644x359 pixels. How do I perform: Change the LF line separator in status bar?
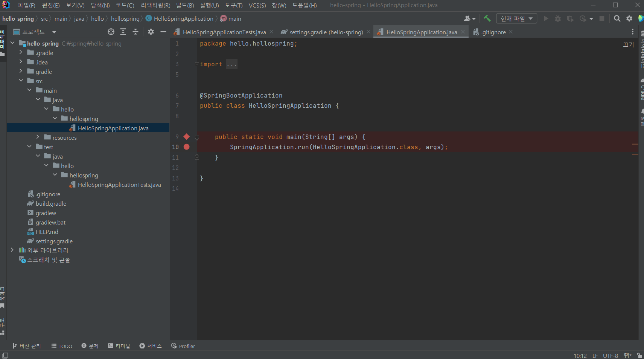click(x=595, y=356)
